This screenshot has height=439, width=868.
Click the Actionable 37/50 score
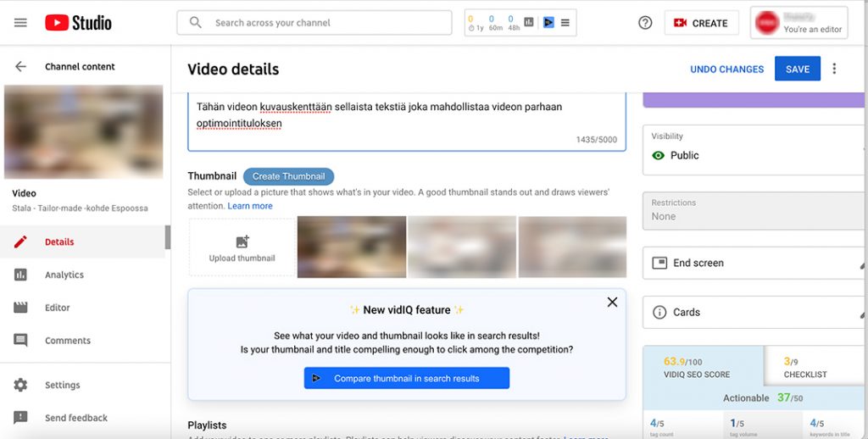tap(763, 397)
